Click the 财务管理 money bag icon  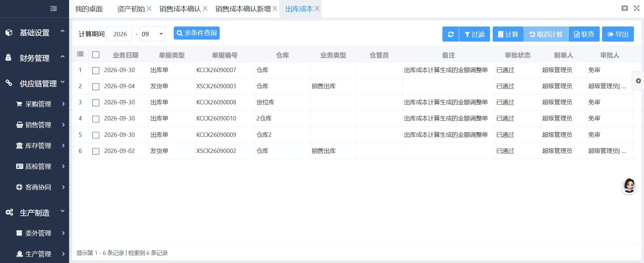(x=8, y=58)
